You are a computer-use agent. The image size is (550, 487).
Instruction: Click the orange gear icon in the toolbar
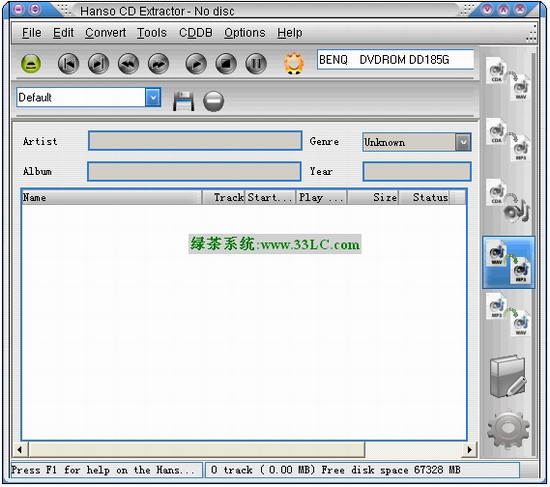(x=294, y=64)
